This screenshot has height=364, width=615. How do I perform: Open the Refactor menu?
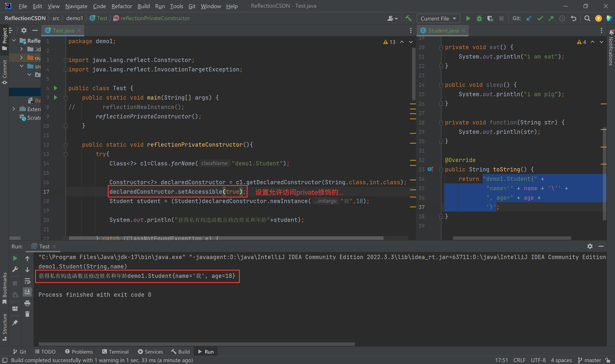[121, 6]
